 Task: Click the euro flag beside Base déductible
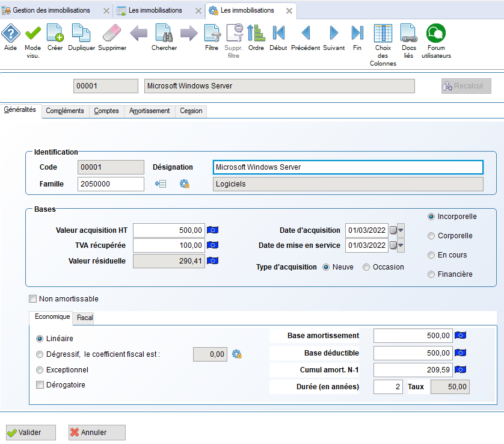[x=460, y=353]
